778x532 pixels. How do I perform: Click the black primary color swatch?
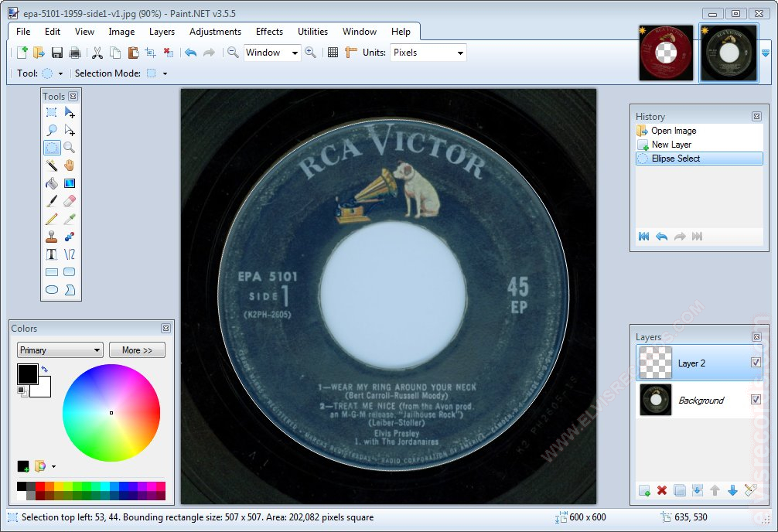pos(26,373)
